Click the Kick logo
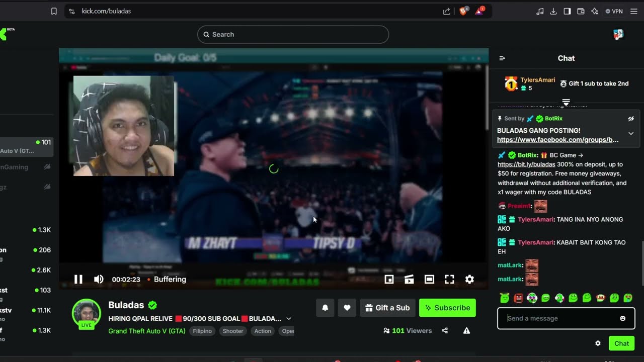The height and width of the screenshot is (362, 644). (x=4, y=34)
